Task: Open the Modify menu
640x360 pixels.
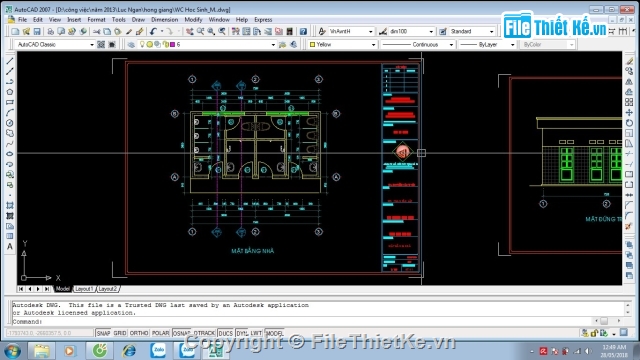Action: pos(193,20)
